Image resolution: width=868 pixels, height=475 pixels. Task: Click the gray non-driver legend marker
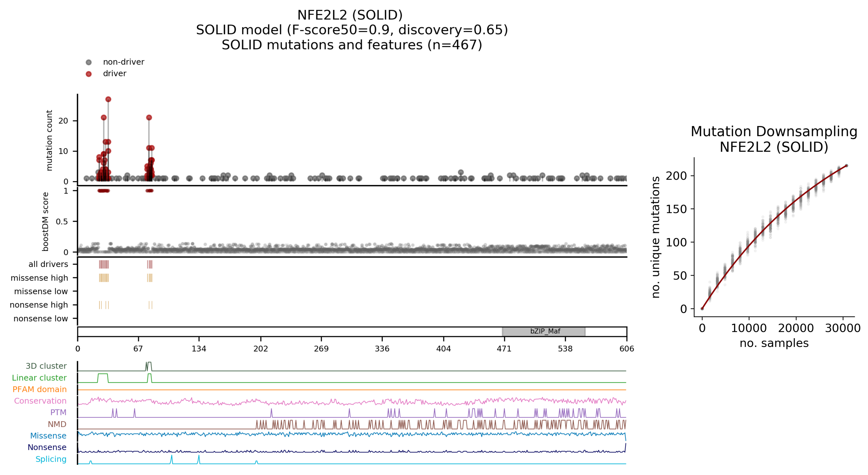(x=89, y=62)
